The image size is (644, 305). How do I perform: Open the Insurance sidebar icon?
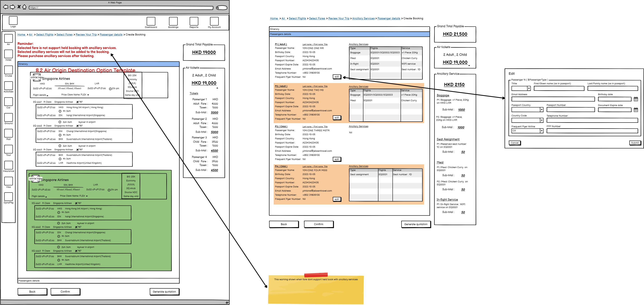(8, 165)
